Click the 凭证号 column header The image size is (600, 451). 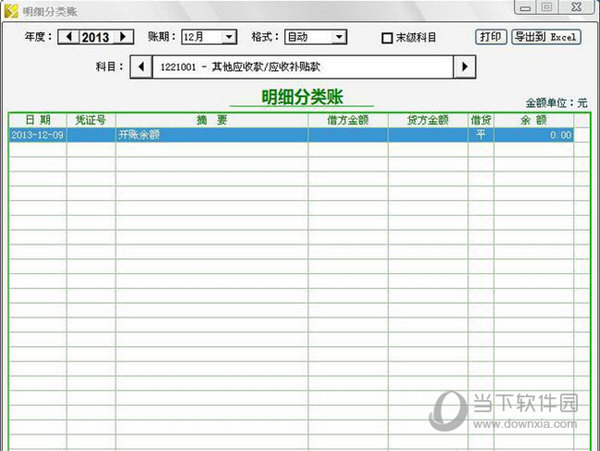(91, 120)
